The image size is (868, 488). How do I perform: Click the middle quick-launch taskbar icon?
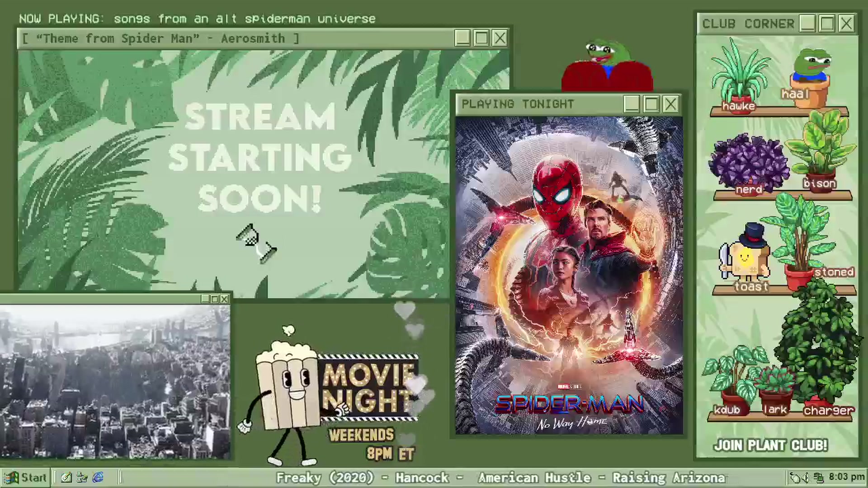coord(82,477)
